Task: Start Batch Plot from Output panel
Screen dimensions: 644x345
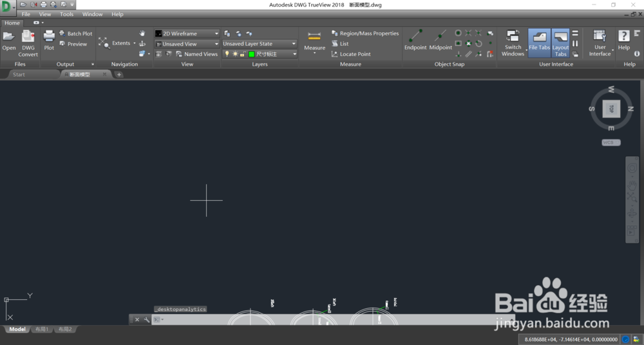Action: pyautogui.click(x=75, y=33)
